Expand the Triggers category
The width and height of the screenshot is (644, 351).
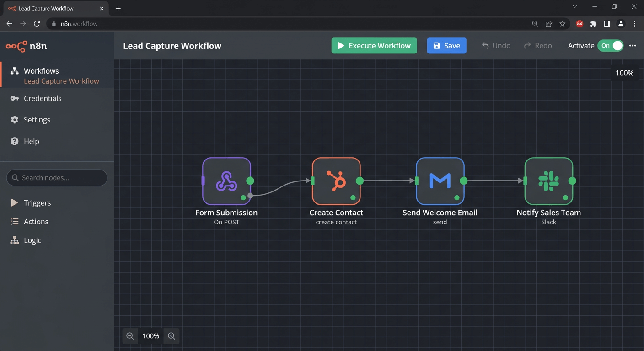pos(31,203)
